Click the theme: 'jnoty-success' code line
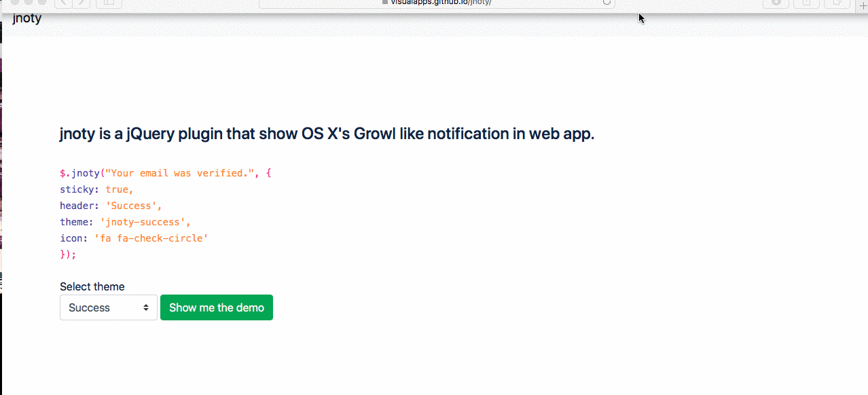This screenshot has width=868, height=395. pos(125,222)
